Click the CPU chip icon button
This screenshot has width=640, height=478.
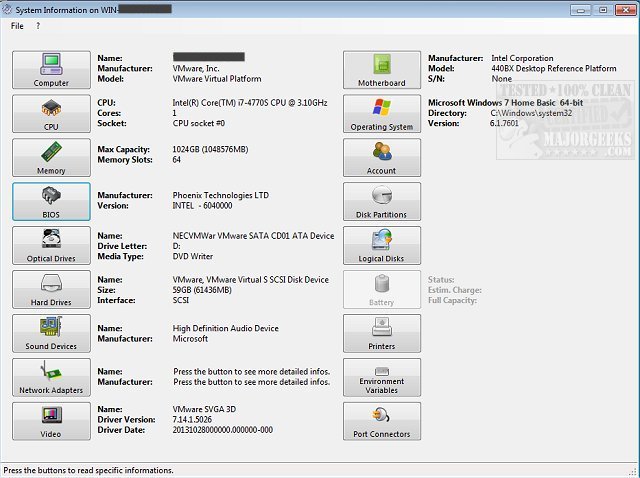(52, 114)
